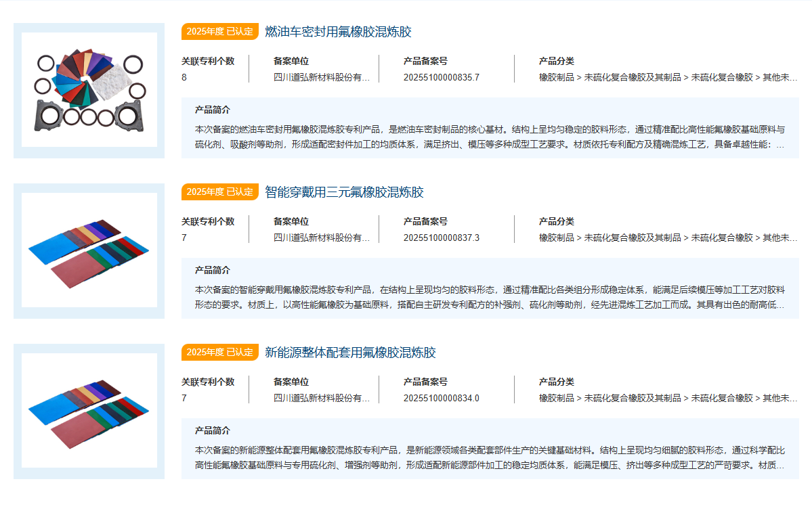
Task: Open the 新能源整体配套用氟橡胶混炼胶 product title
Action: click(x=351, y=353)
